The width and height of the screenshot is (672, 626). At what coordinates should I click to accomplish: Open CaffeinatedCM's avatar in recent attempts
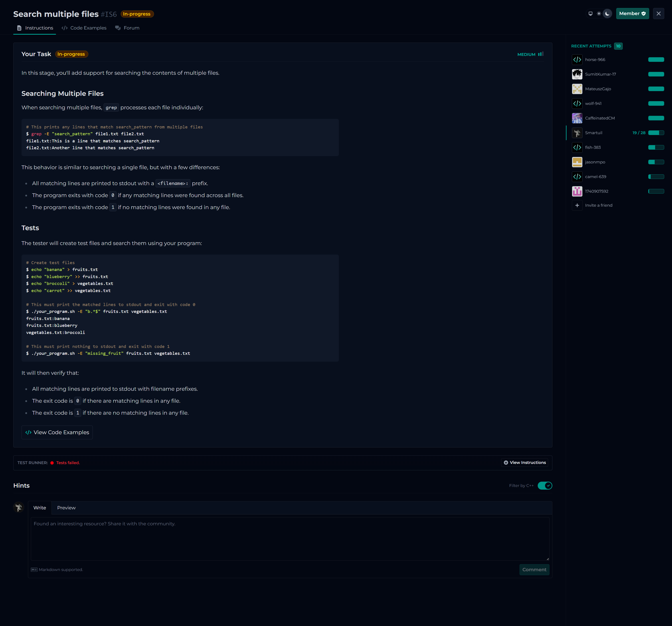tap(577, 118)
